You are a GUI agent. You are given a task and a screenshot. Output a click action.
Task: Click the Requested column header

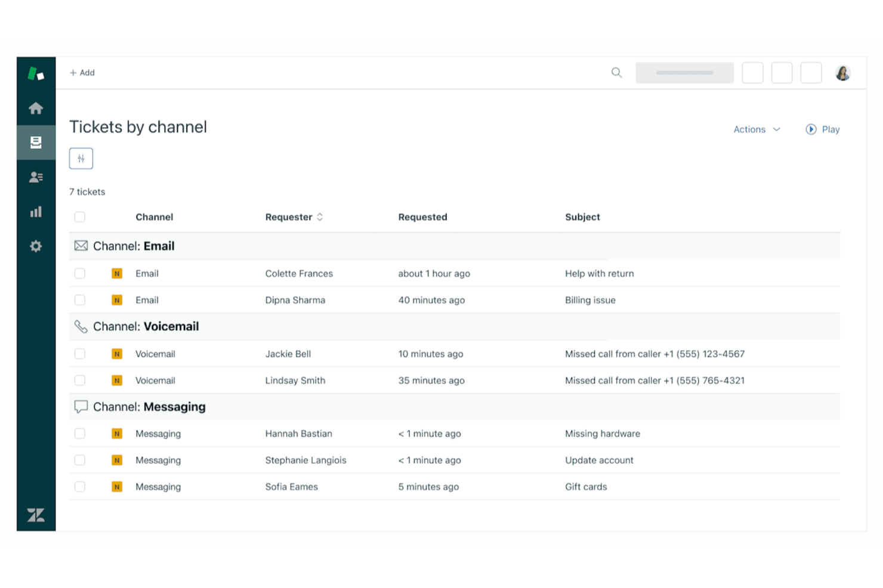point(422,217)
